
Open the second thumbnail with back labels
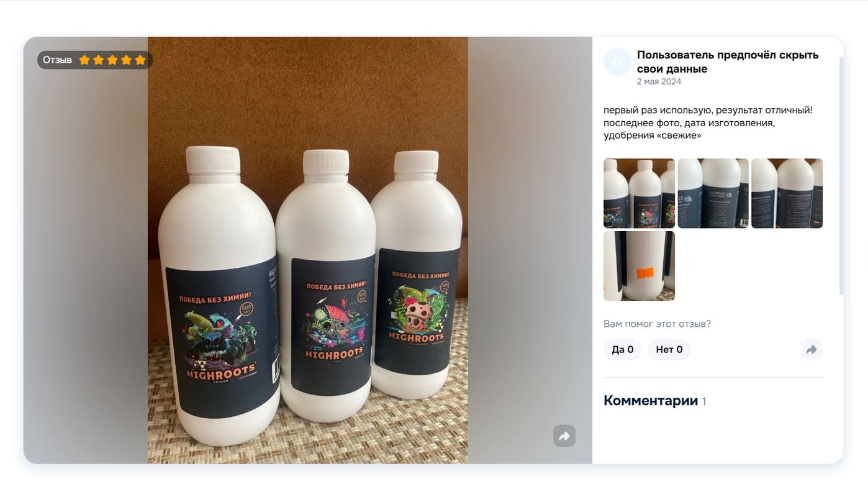click(x=713, y=193)
